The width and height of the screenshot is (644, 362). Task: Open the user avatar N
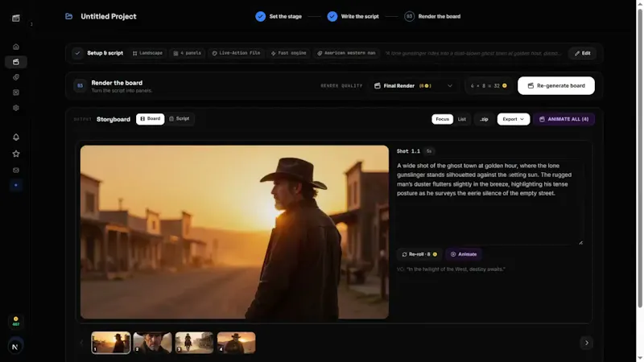pyautogui.click(x=15, y=347)
